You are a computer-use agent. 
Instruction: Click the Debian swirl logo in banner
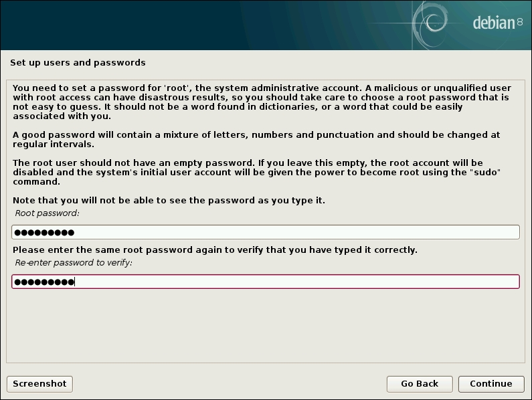click(x=432, y=21)
